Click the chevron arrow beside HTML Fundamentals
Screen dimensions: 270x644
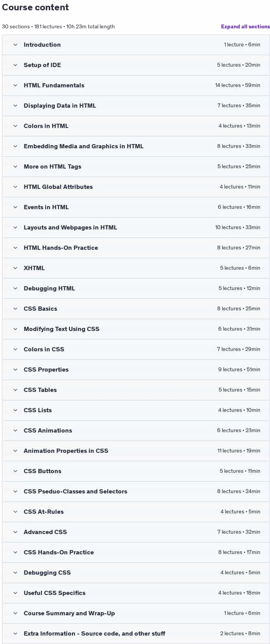coord(15,85)
